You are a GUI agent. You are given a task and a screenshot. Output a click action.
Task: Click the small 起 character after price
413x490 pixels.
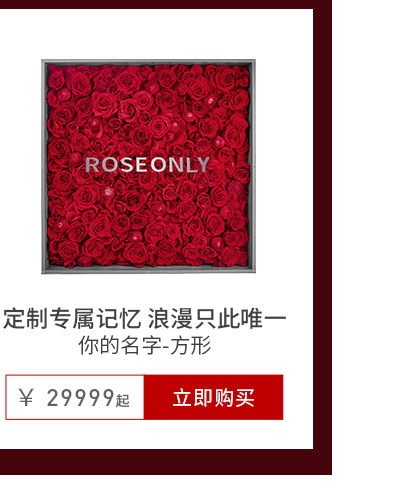122,400
